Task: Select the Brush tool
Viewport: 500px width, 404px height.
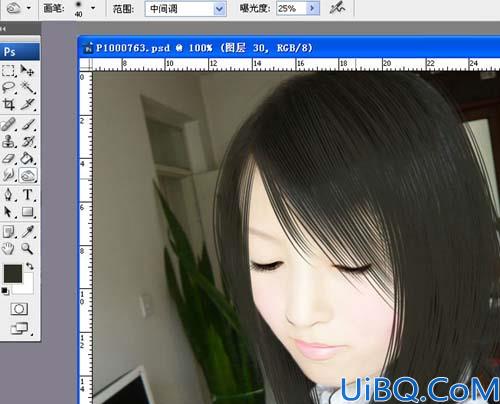Action: [x=28, y=125]
